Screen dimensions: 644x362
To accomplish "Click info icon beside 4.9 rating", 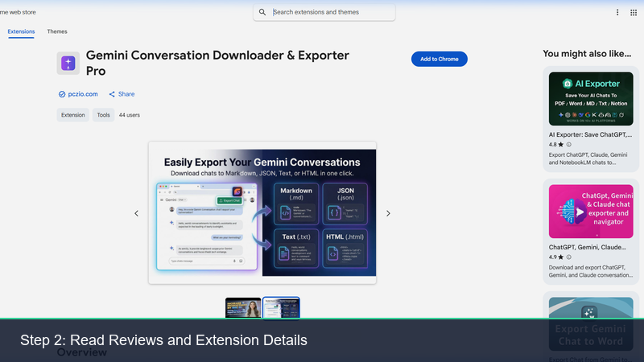I will (569, 257).
